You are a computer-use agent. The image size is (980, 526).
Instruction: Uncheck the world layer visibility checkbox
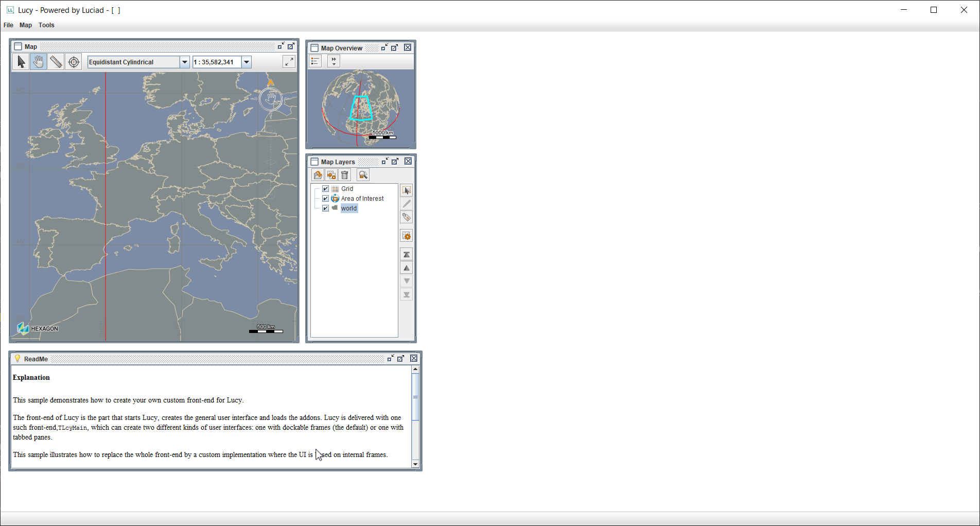pyautogui.click(x=325, y=208)
